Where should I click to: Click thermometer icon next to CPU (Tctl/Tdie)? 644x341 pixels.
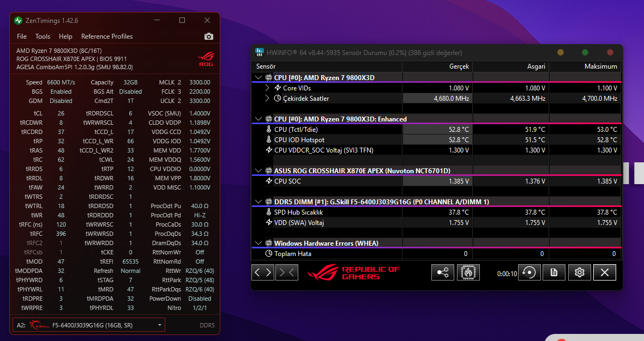pos(269,129)
